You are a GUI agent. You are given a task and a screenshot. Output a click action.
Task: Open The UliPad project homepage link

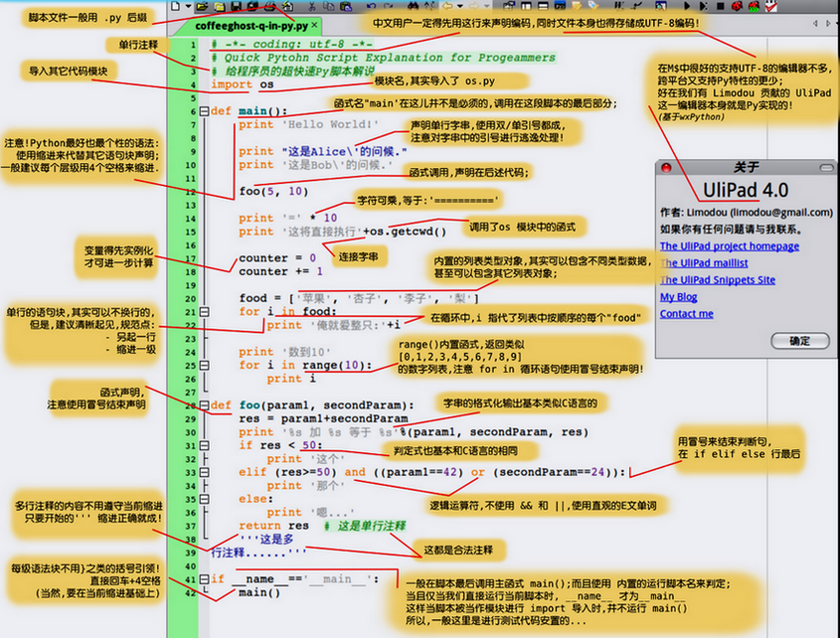click(x=729, y=245)
